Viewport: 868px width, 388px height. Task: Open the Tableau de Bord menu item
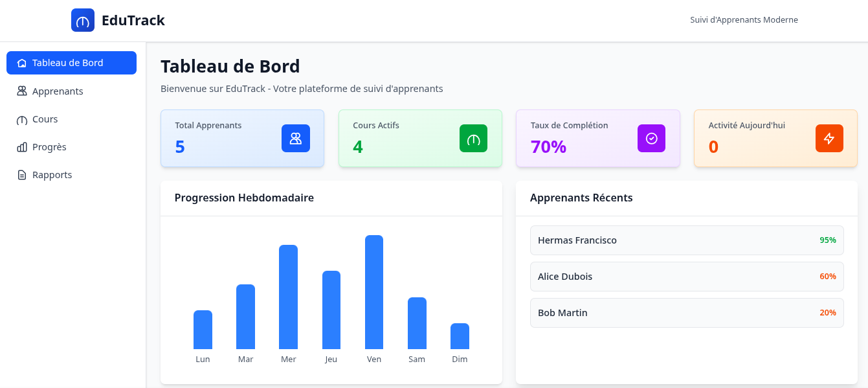pyautogui.click(x=71, y=63)
